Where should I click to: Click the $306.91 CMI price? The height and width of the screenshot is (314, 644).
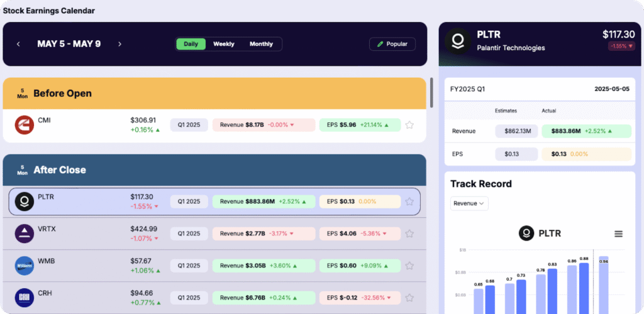click(x=143, y=120)
